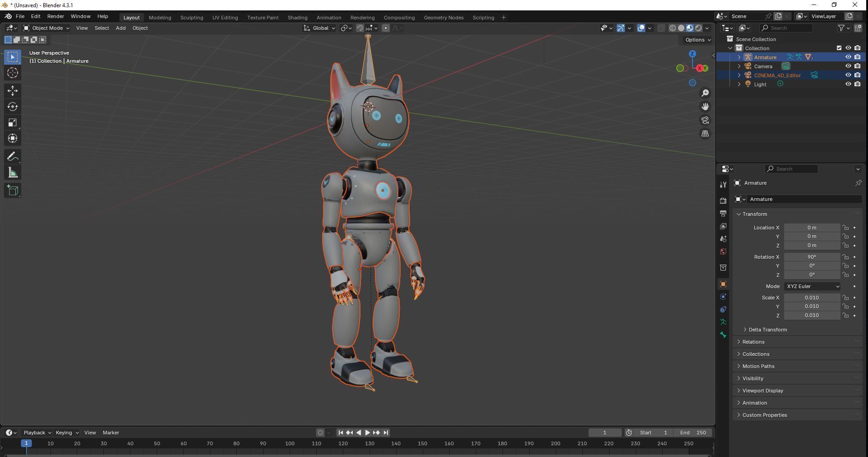This screenshot has width=868, height=457.
Task: Open the Scene properties tab
Action: click(x=723, y=239)
